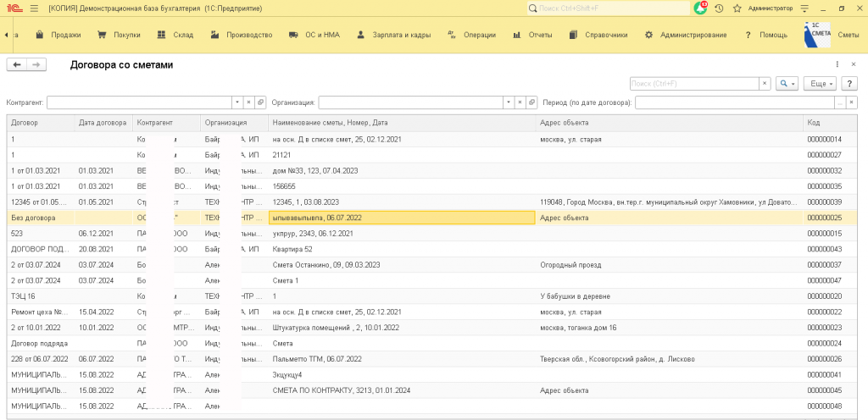Viewport: 868px width, 420px height.
Task: Go forward with the right arrow button
Action: (36, 65)
